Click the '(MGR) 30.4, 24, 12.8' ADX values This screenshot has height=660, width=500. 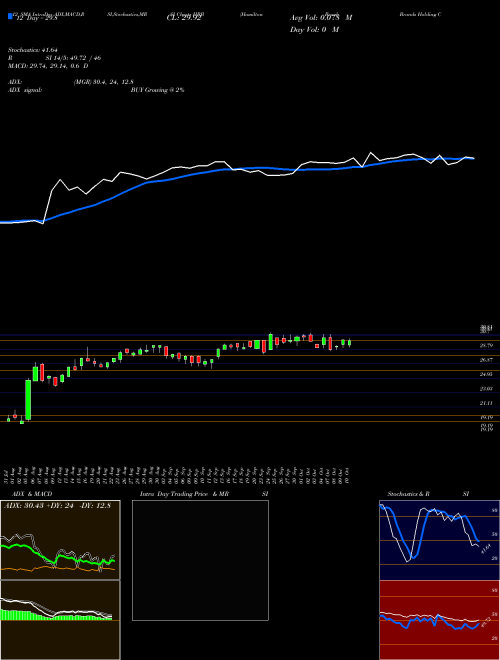coord(104,82)
